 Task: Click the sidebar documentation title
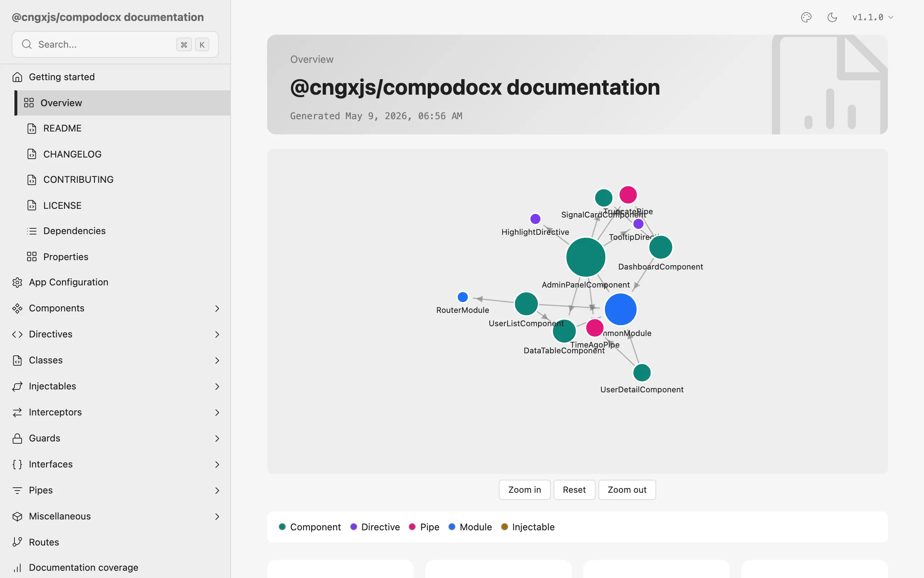coord(108,17)
